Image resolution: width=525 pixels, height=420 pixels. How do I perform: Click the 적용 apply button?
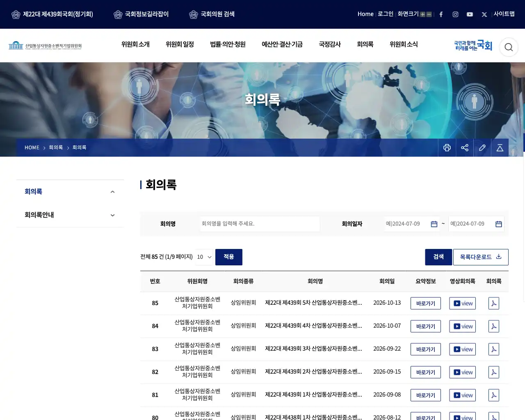229,257
